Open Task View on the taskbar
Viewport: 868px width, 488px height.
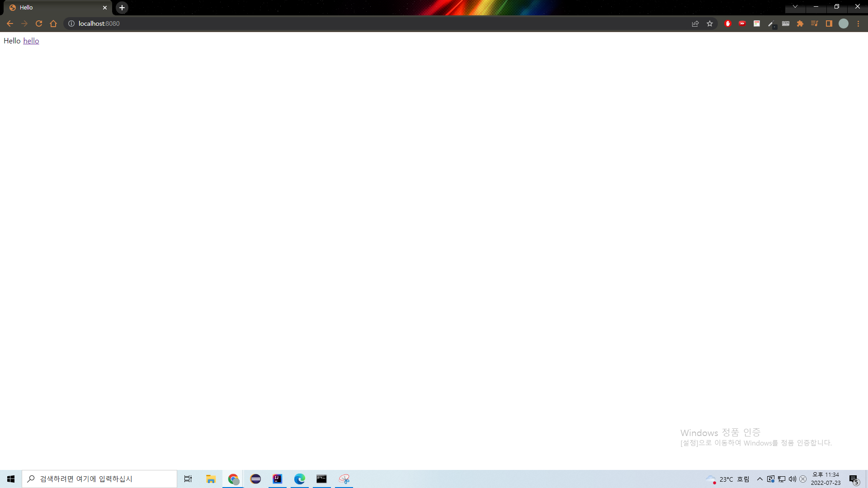pyautogui.click(x=188, y=479)
